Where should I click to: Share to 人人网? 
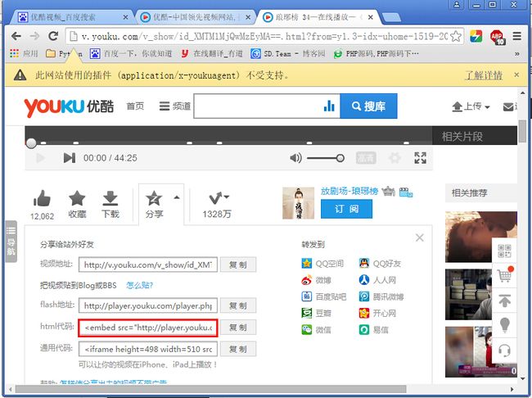[x=377, y=280]
